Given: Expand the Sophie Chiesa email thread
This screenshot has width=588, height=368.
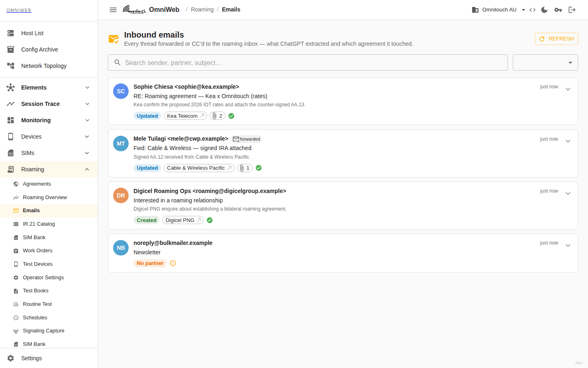Looking at the screenshot, I should coord(568,89).
